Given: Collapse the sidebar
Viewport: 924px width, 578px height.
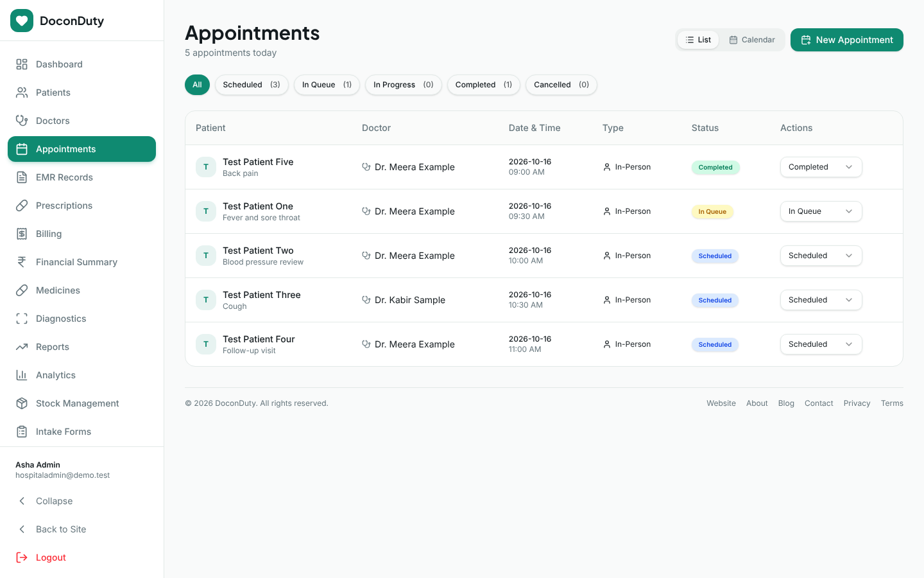Looking at the screenshot, I should coord(81,501).
